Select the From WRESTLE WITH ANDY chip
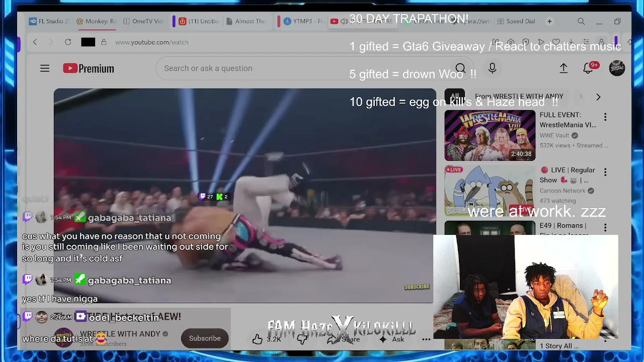The image size is (644, 362). pos(519,96)
